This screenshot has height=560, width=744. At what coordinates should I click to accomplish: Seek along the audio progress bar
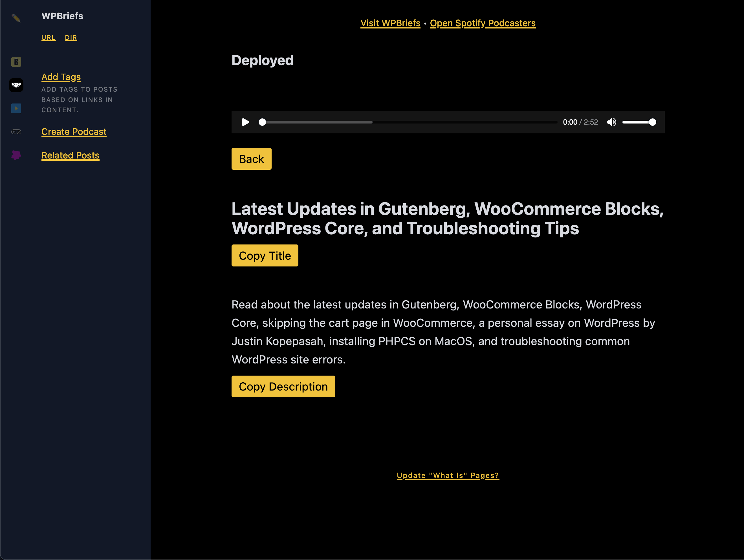pos(408,122)
